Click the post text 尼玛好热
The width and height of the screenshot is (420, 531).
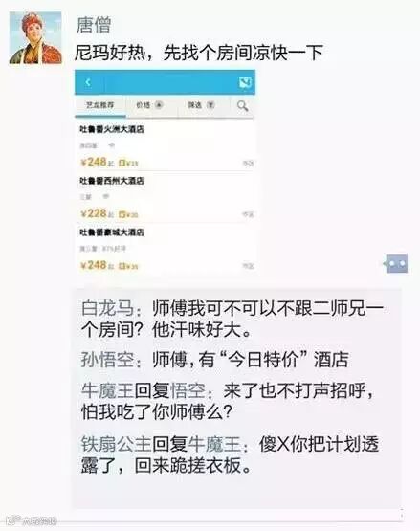(x=110, y=53)
